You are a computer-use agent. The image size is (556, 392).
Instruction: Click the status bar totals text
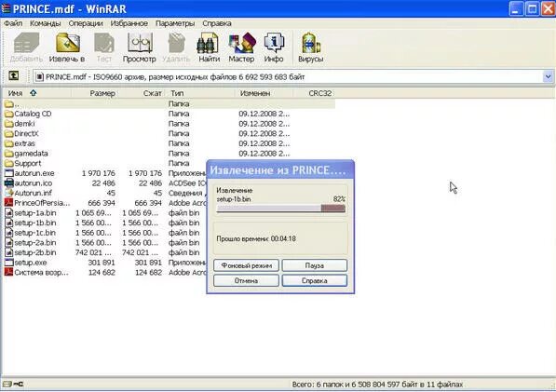click(377, 385)
